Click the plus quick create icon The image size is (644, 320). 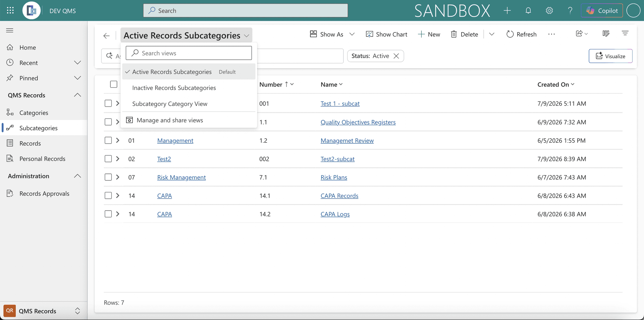pos(507,10)
